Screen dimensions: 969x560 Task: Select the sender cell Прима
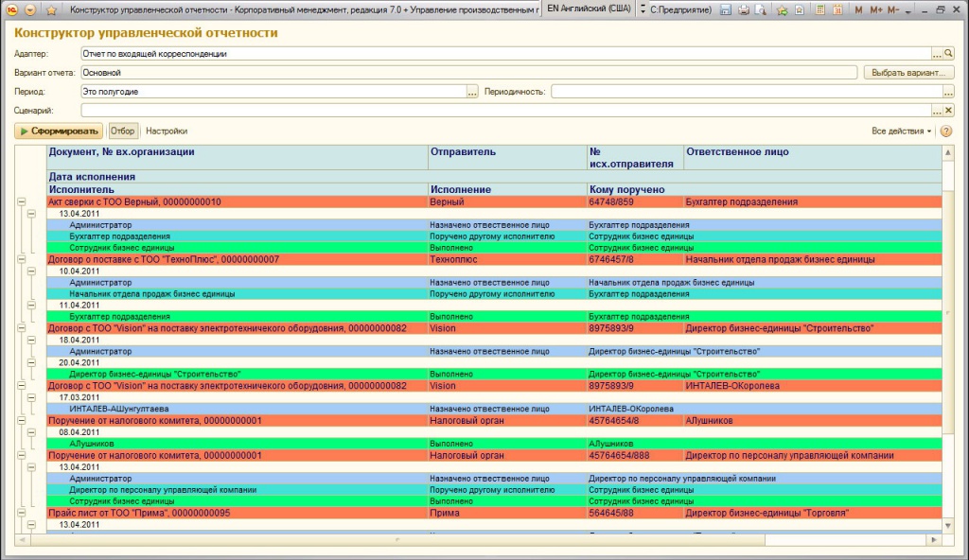pyautogui.click(x=507, y=513)
